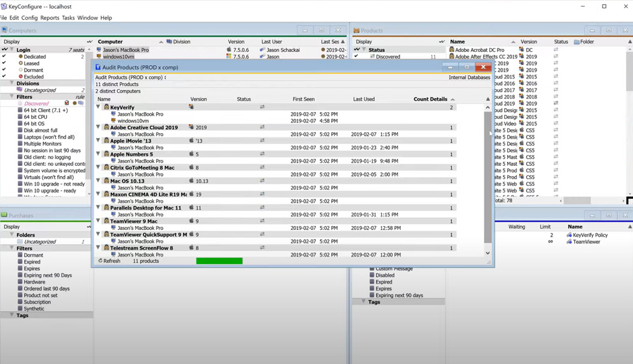The height and width of the screenshot is (364, 633).
Task: Select the Expiring next 90 Days purchases filter
Action: tap(47, 275)
